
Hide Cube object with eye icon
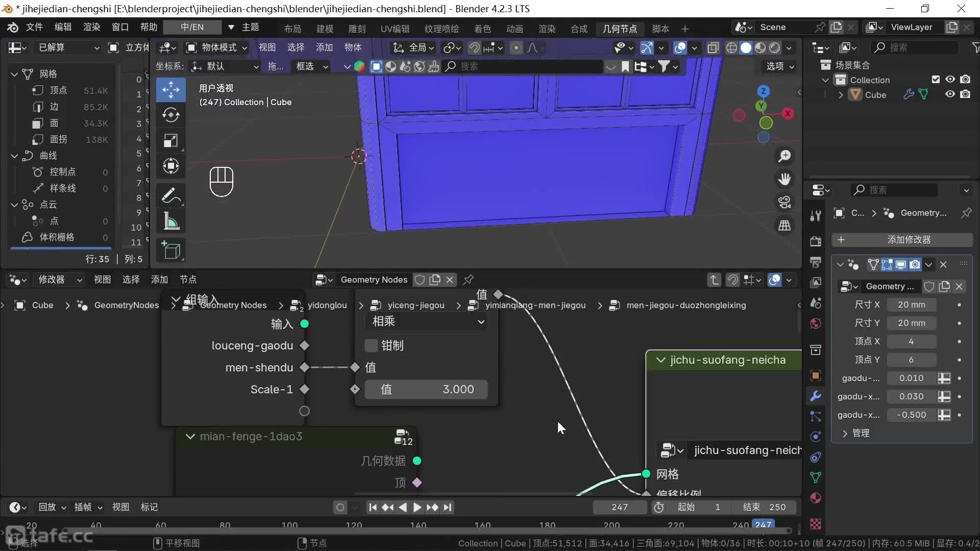click(x=950, y=94)
